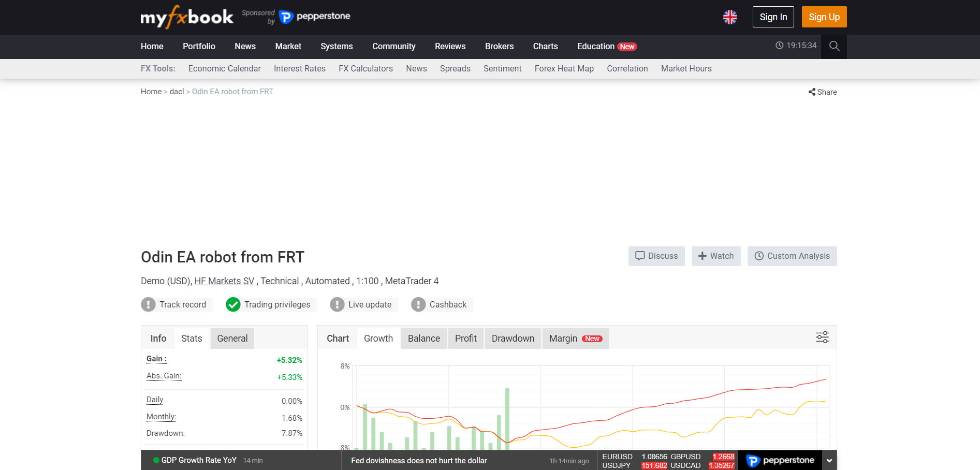This screenshot has height=470, width=980.
Task: Select the Drawdown chart tab
Action: coord(513,339)
